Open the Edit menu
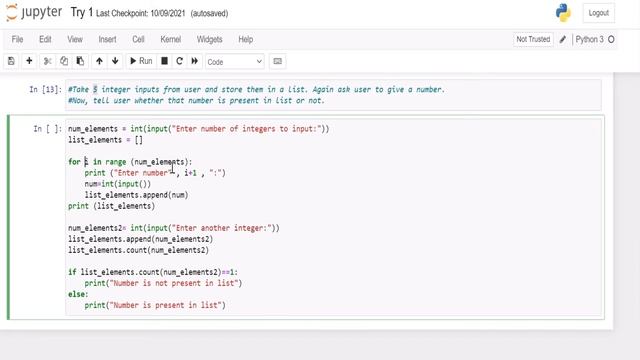The width and height of the screenshot is (640, 360). [x=45, y=39]
